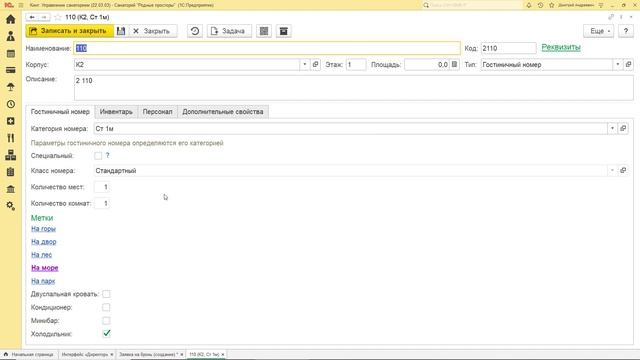Open favorites star in the title bar

[551, 5]
